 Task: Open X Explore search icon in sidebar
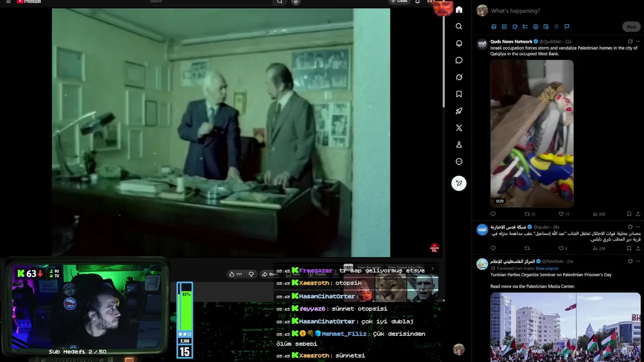(459, 26)
